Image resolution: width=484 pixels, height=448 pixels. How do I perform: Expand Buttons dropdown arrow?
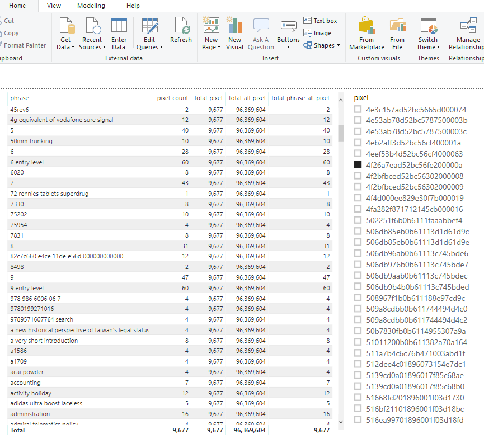288,47
